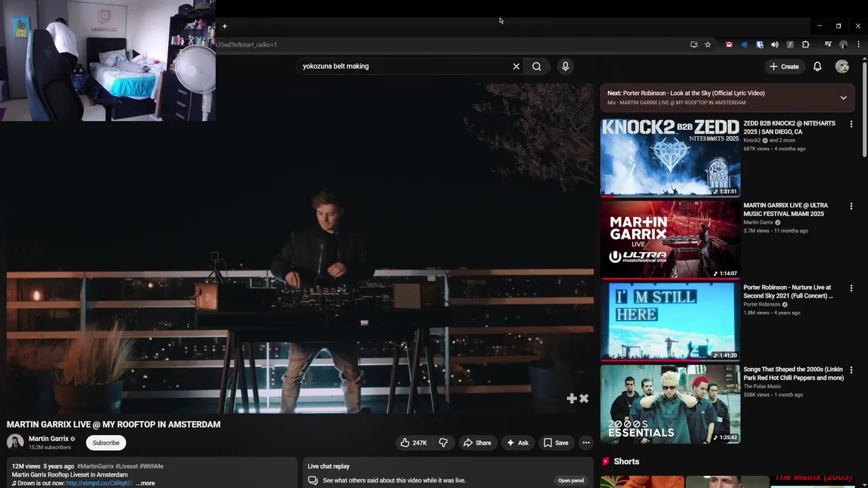Open title 'Porter Robinson - Nurture Live at Second Sky'
Image resolution: width=868 pixels, height=488 pixels.
[788, 291]
